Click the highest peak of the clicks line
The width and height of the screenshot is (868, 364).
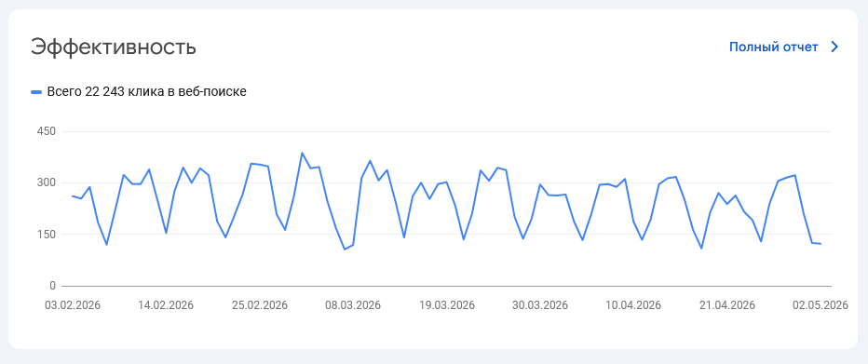(302, 153)
